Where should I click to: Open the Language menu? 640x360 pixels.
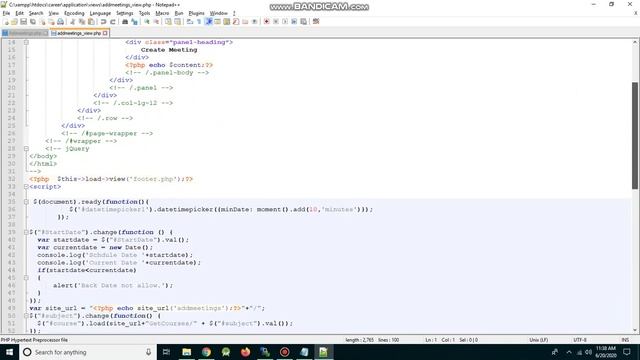pos(100,13)
